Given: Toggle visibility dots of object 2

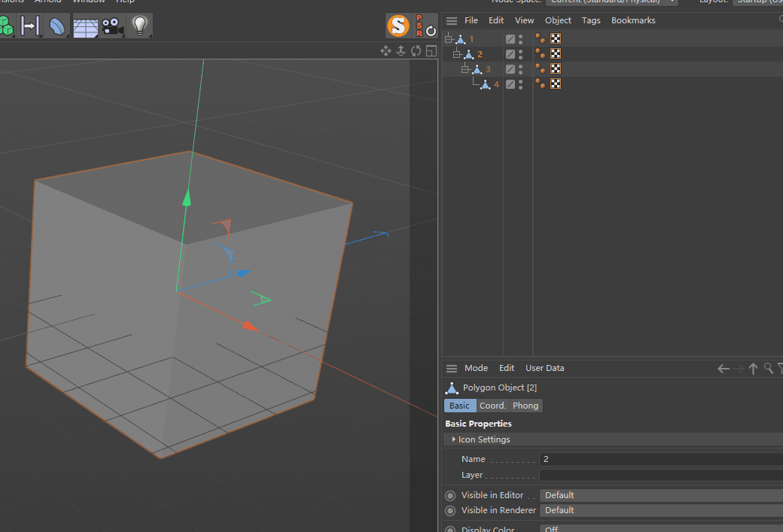Looking at the screenshot, I should [521, 54].
